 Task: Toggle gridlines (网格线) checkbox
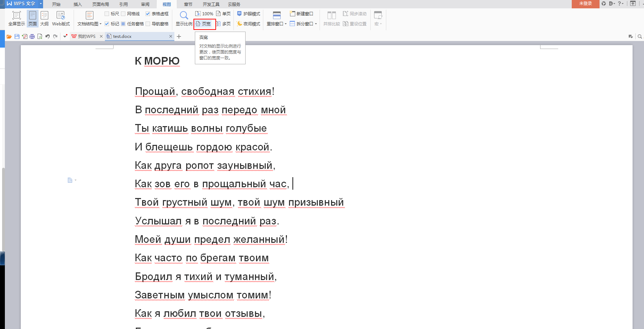tap(123, 14)
